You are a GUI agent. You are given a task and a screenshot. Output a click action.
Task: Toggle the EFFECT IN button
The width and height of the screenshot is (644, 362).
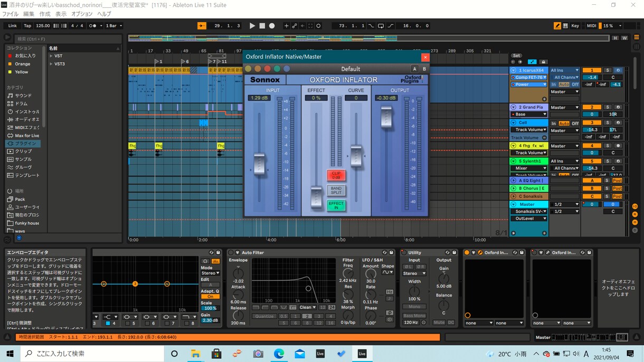[x=336, y=205]
